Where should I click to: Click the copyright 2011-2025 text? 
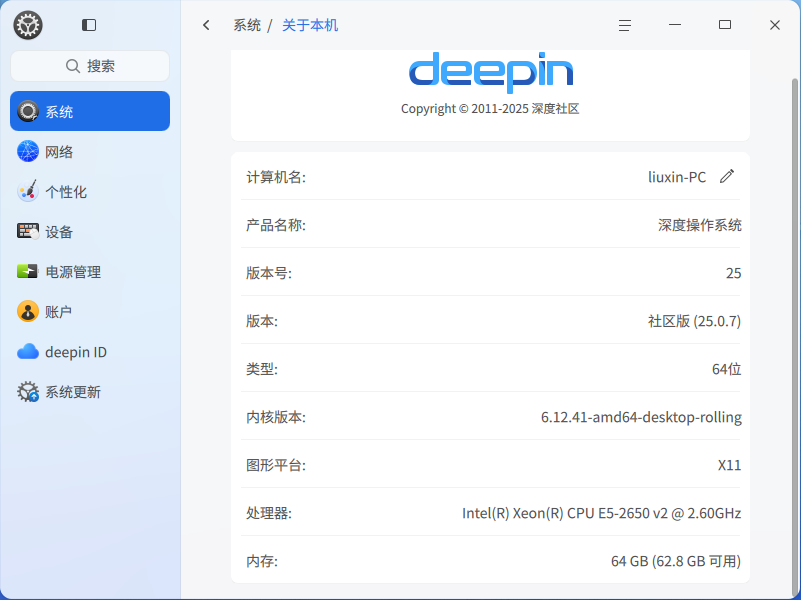tap(490, 109)
